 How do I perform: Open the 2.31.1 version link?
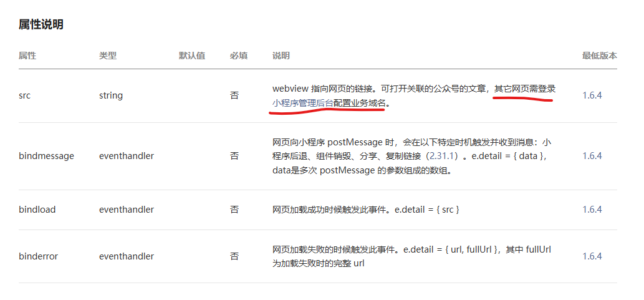coord(442,156)
